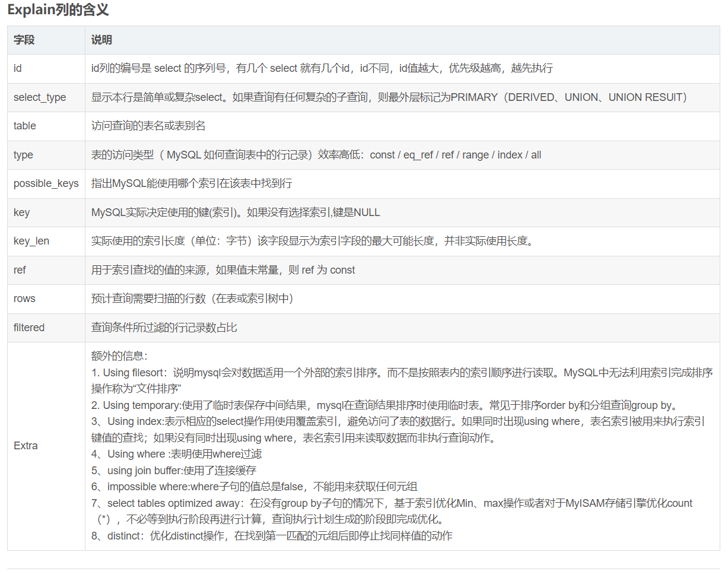Click the 'key_len' field cell

click(x=46, y=241)
